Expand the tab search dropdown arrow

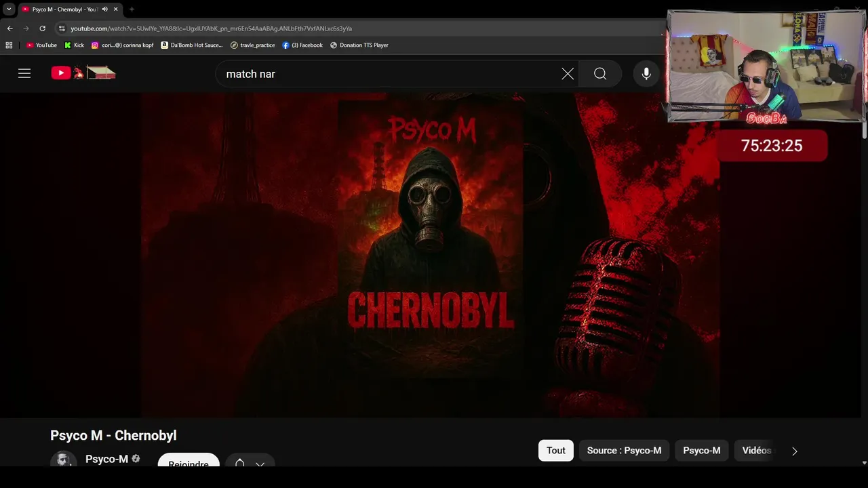[x=9, y=9]
